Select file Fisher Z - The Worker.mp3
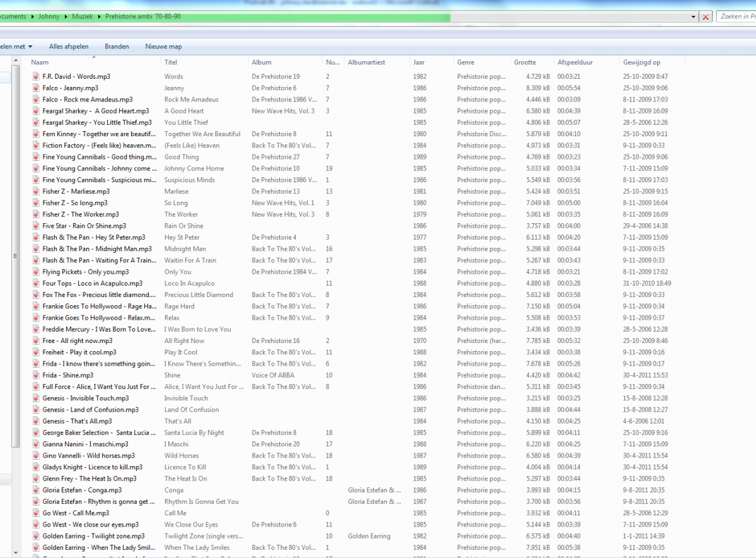This screenshot has width=756, height=558. coord(81,214)
